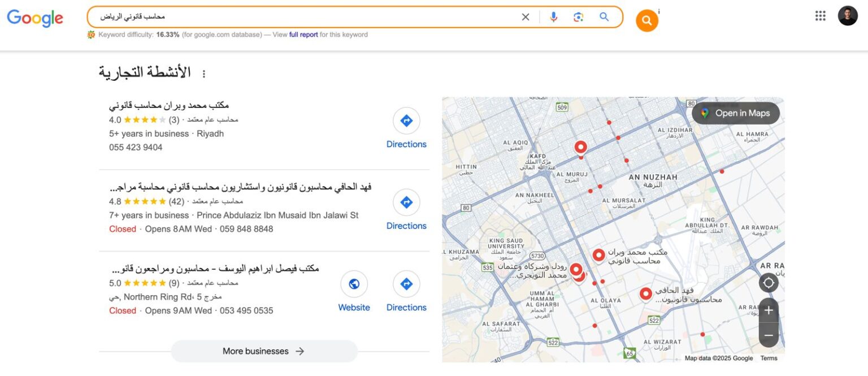Expand list with More businesses
The image size is (868, 376).
pyautogui.click(x=264, y=351)
